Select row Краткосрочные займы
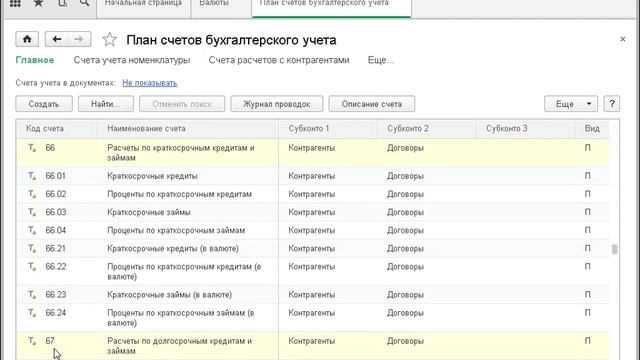The width and height of the screenshot is (640, 360). (313, 212)
